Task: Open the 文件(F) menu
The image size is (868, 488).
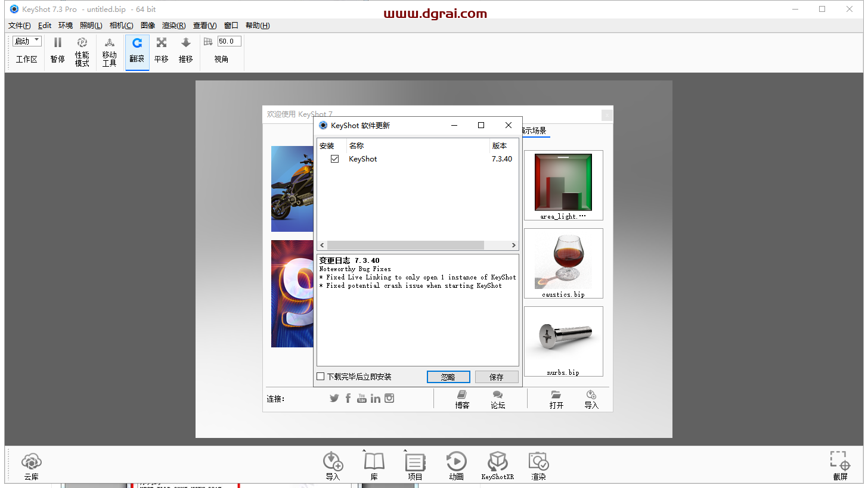Action: [x=20, y=26]
